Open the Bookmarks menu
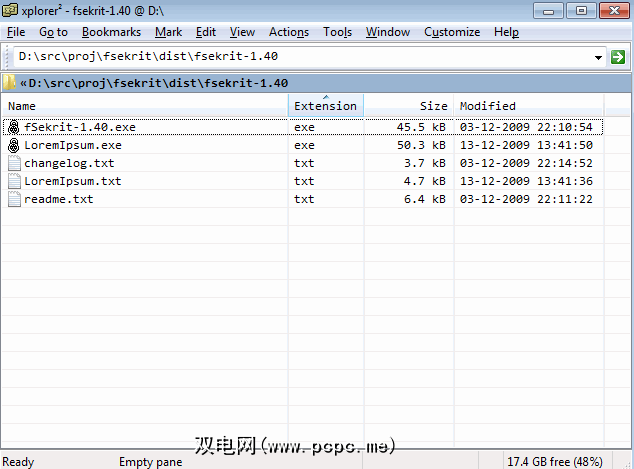 111,32
